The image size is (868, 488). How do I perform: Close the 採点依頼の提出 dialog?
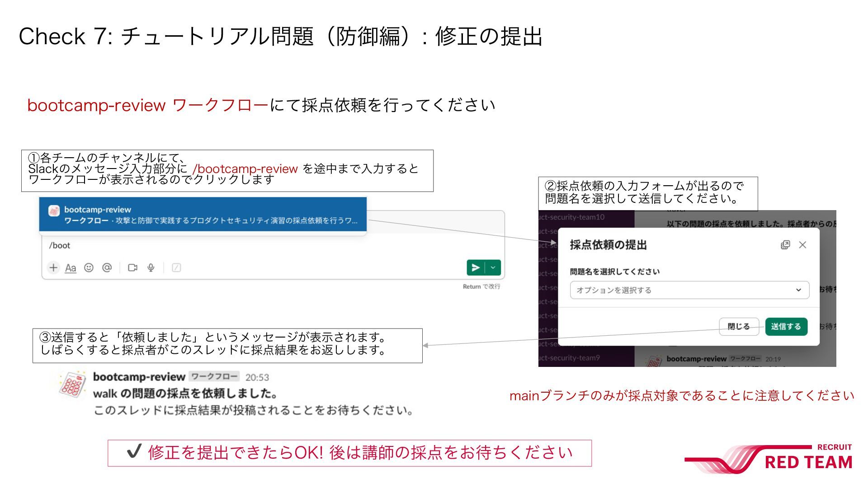tap(802, 245)
